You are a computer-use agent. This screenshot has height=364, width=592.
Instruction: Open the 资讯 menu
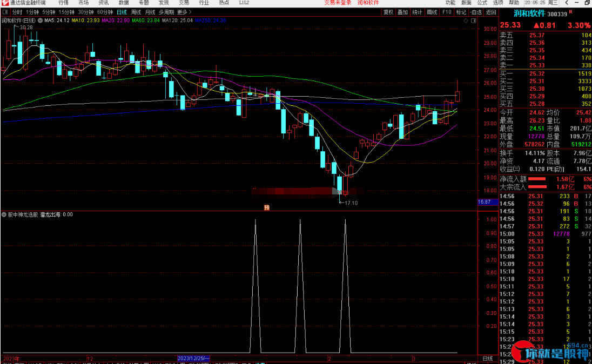[x=104, y=3]
